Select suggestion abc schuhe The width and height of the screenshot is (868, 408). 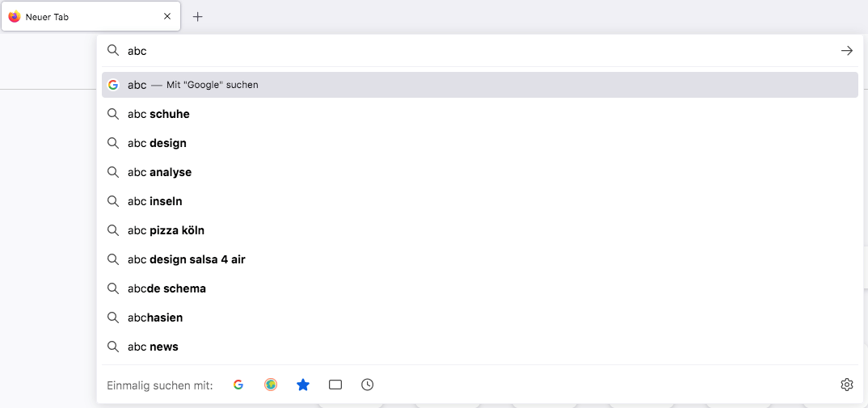[480, 114]
